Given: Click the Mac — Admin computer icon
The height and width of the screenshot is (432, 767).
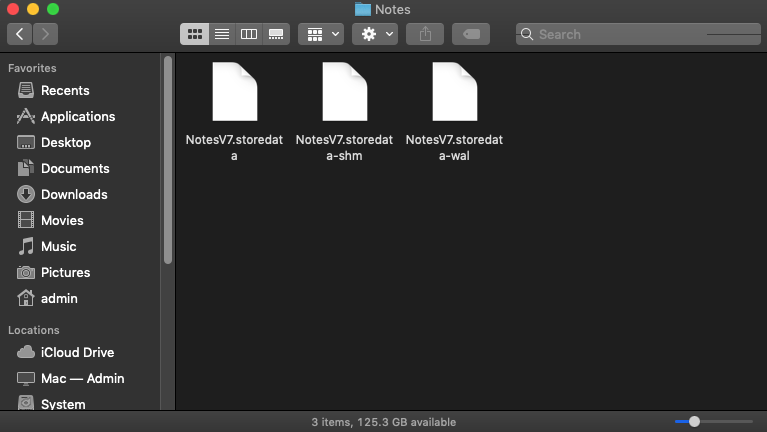Looking at the screenshot, I should tap(26, 378).
